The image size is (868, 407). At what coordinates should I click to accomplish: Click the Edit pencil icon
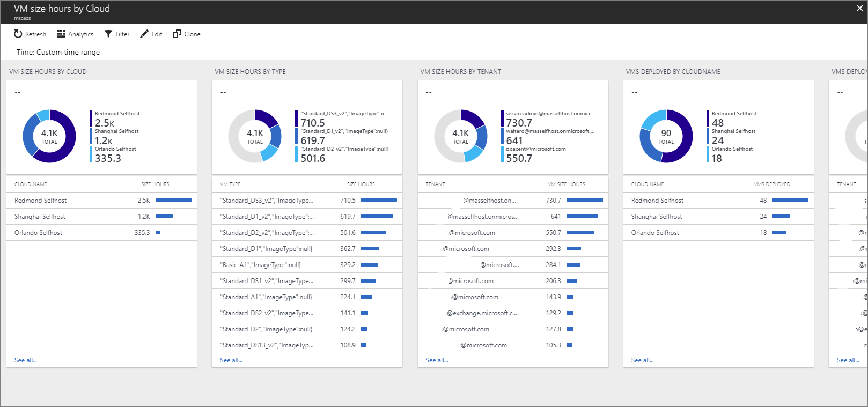[x=144, y=34]
